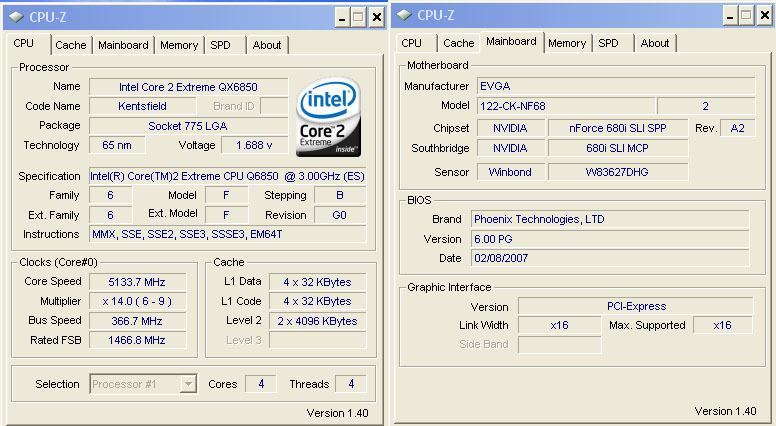Switch to Cache tab in right CPU-Z window
Screen dimensions: 776x426
[x=459, y=43]
